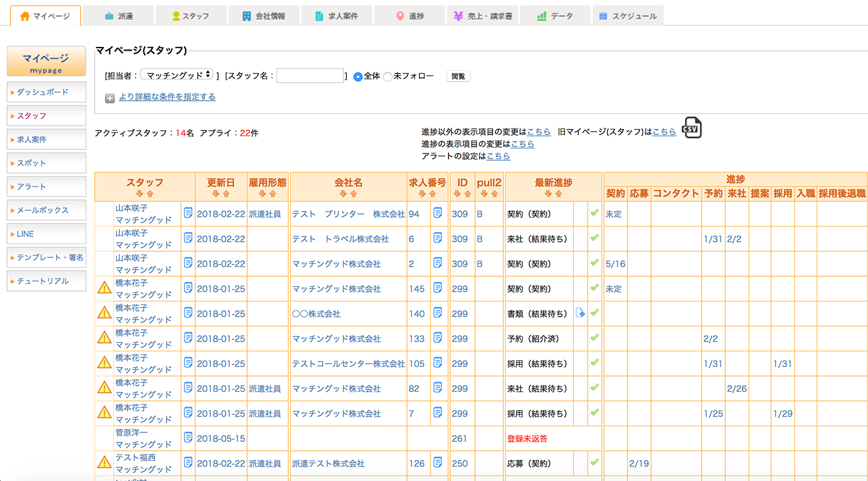Click the document icon beside job number 2
Image resolution: width=868 pixels, height=481 pixels.
(438, 263)
